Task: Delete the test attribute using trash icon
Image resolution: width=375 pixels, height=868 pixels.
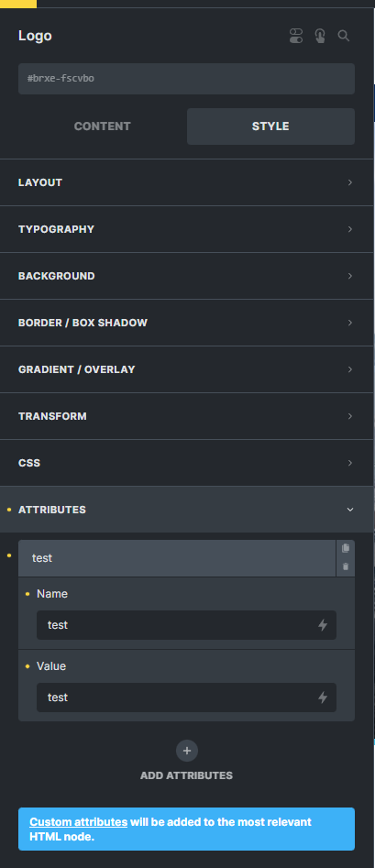Action: [346, 566]
